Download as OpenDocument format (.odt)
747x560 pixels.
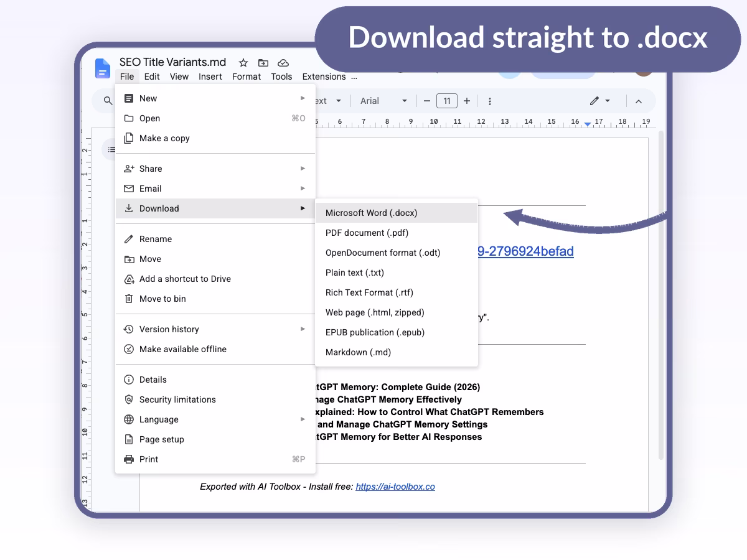coord(397,253)
